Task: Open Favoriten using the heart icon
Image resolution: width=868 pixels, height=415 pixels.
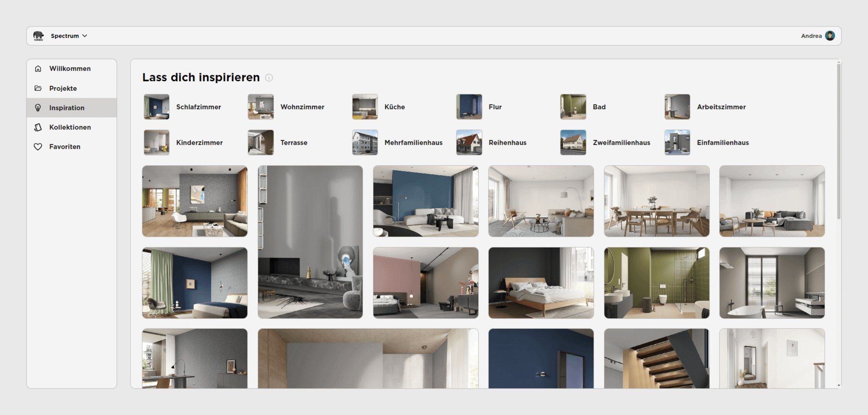Action: tap(39, 147)
